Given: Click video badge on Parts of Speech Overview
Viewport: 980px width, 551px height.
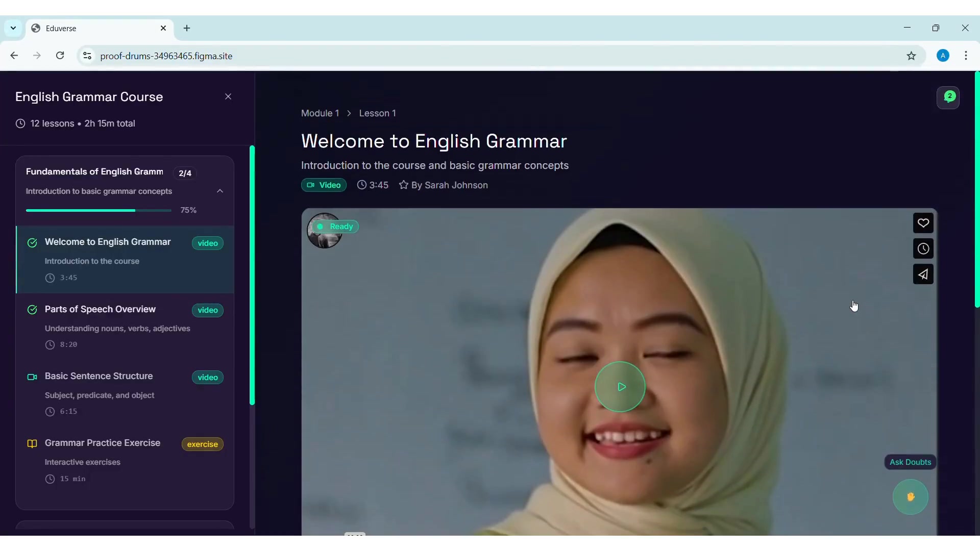Looking at the screenshot, I should 208,310.
